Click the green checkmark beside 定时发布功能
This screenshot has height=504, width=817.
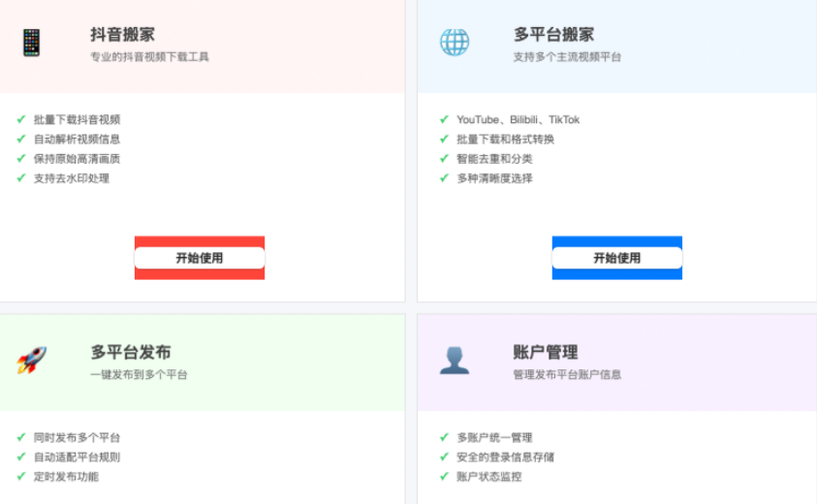pyautogui.click(x=21, y=476)
